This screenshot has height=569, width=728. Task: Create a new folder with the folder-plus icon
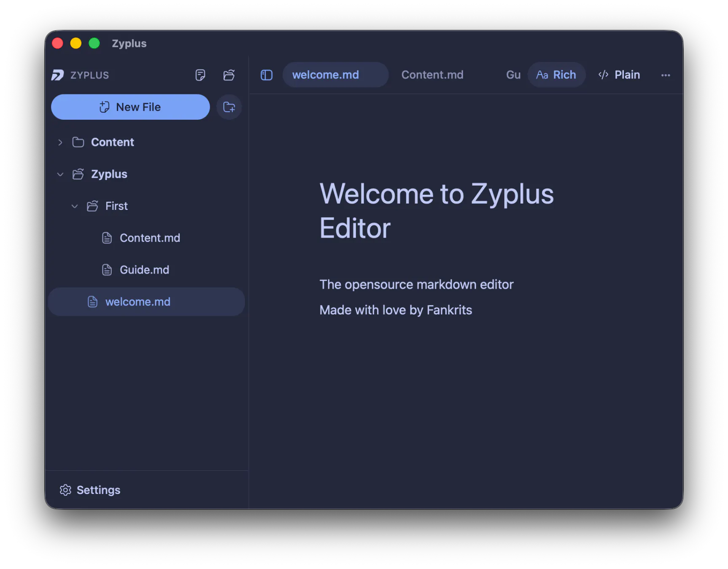coord(229,107)
